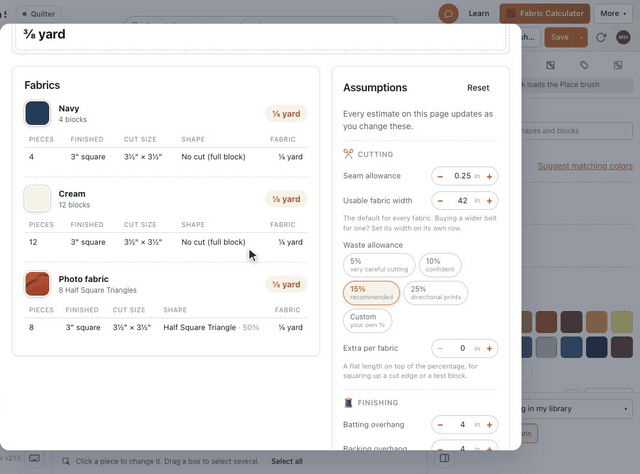Image resolution: width=640 pixels, height=474 pixels.
Task: Click the shapes and blocks search field
Action: pyautogui.click(x=577, y=131)
